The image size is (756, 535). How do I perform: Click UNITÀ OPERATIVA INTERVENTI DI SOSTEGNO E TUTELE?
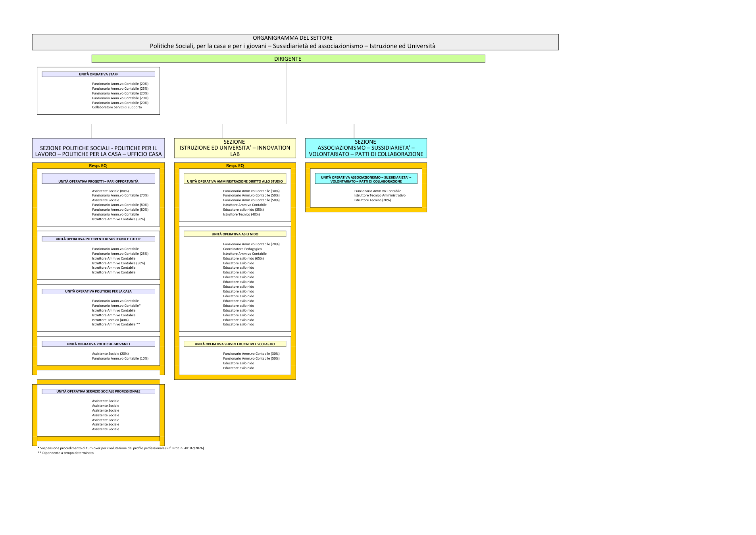[x=98, y=239]
